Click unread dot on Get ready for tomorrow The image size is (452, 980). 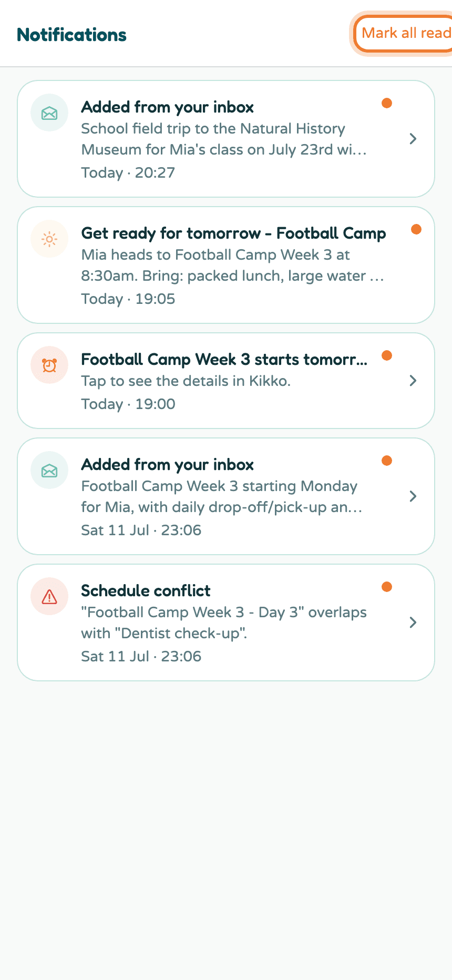[416, 229]
